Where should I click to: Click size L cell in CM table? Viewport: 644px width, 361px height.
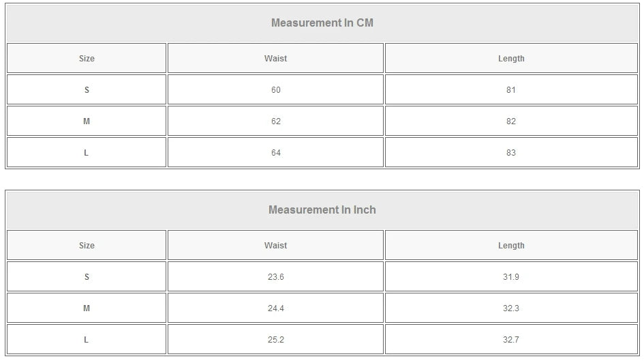87,153
